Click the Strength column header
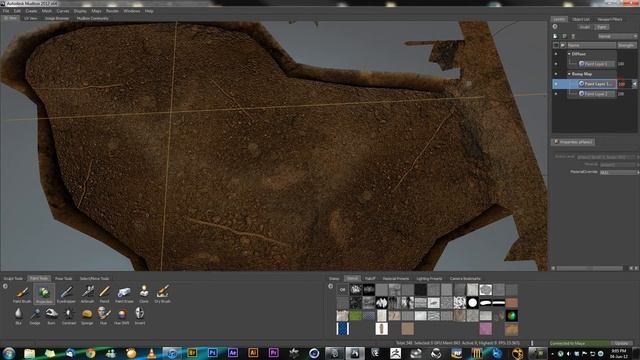 click(x=627, y=45)
